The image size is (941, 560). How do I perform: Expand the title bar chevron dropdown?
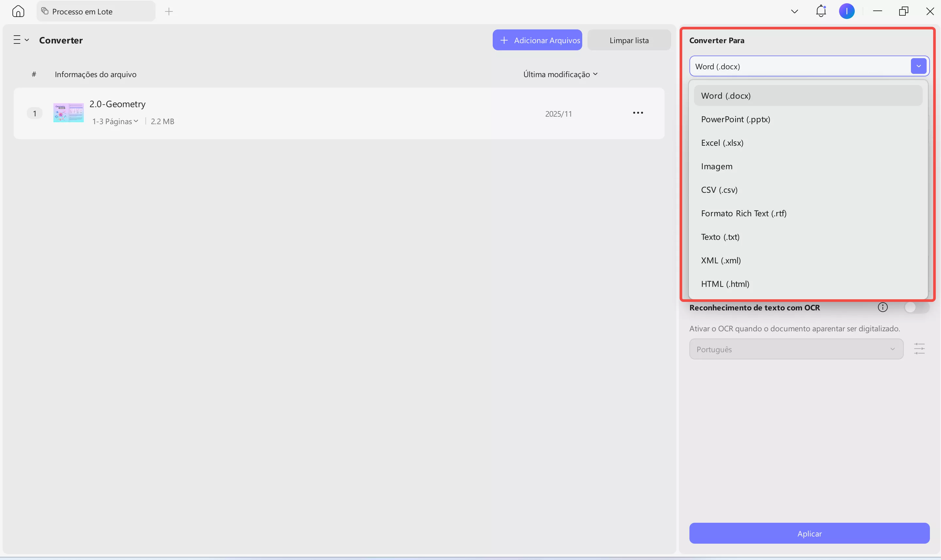tap(794, 11)
